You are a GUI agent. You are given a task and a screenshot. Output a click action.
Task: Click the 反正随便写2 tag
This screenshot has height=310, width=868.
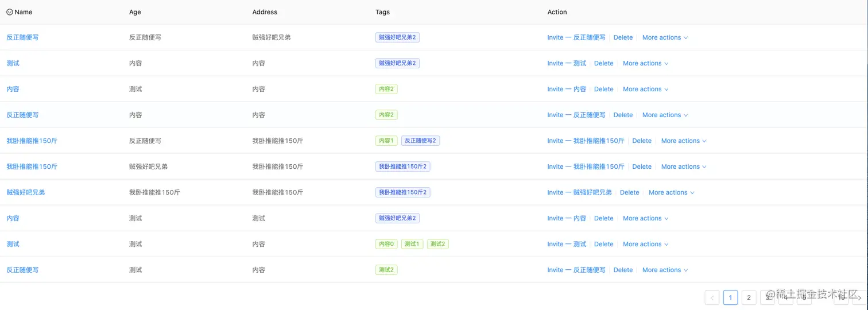tap(420, 141)
